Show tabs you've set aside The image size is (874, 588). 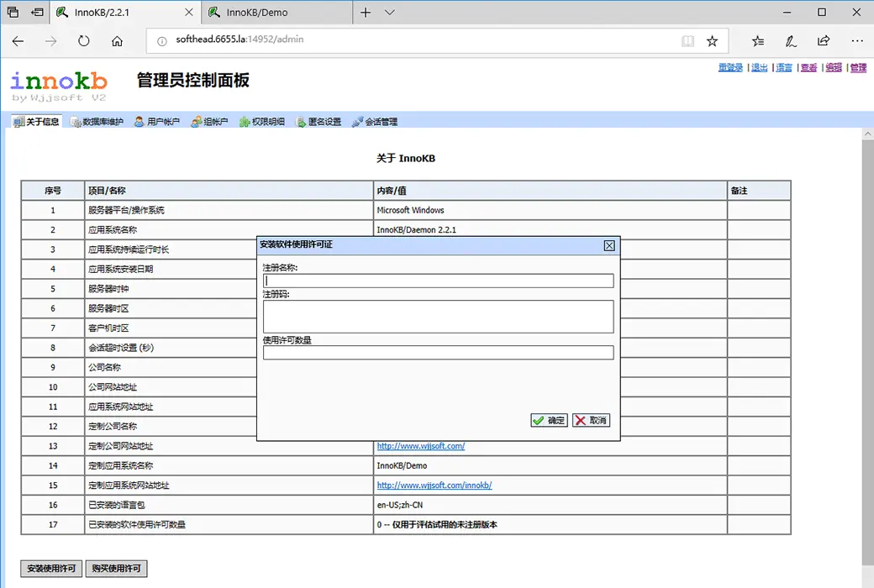(13, 12)
